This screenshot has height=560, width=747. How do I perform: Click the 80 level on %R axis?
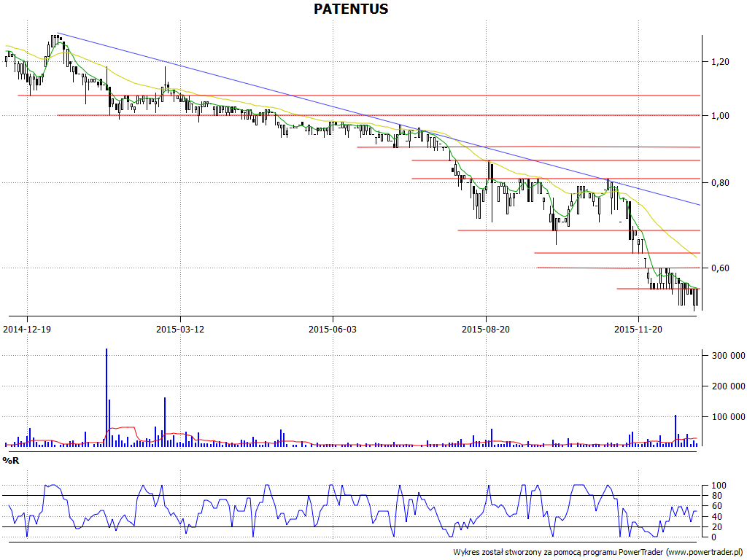click(719, 496)
